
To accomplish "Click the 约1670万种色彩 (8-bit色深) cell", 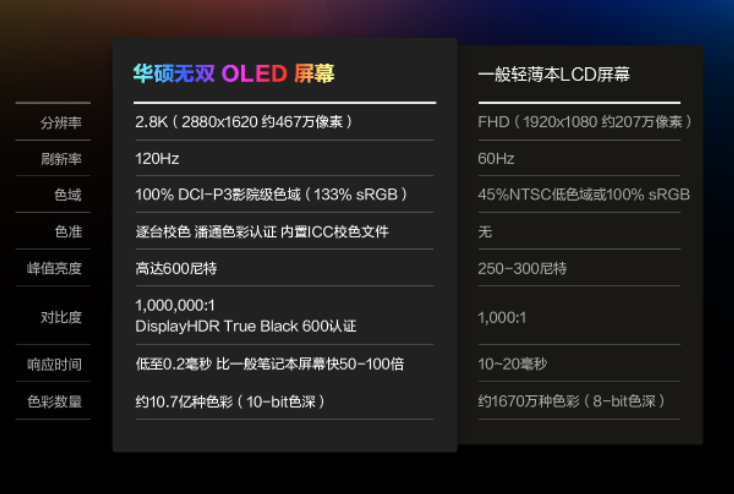I will pyautogui.click(x=571, y=401).
